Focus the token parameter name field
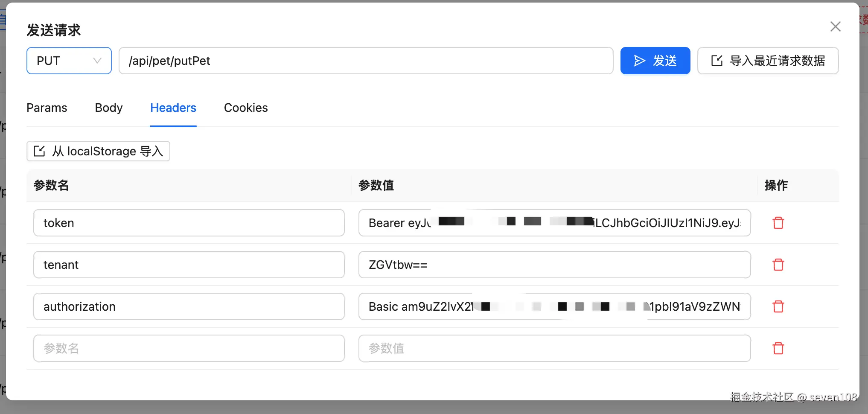868x414 pixels. tap(189, 223)
